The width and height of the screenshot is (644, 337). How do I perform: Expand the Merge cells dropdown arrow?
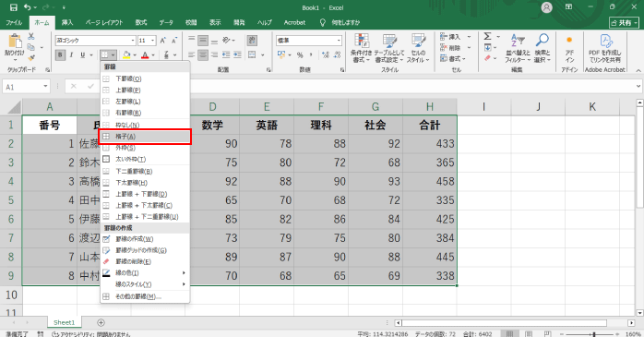pos(262,55)
